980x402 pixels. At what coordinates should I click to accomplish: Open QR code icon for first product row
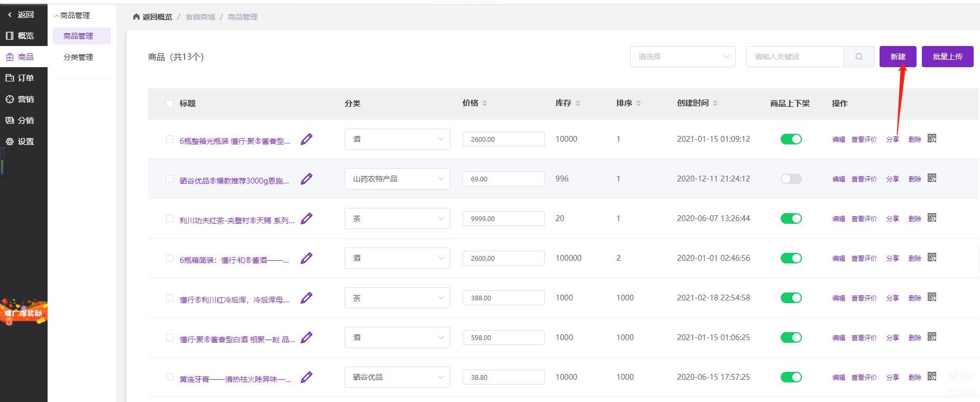point(932,139)
